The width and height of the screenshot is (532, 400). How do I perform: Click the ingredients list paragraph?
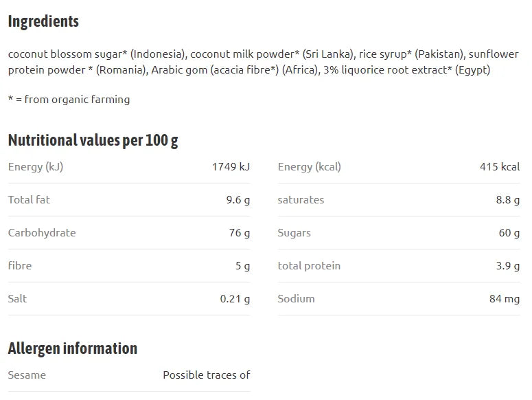pyautogui.click(x=264, y=62)
